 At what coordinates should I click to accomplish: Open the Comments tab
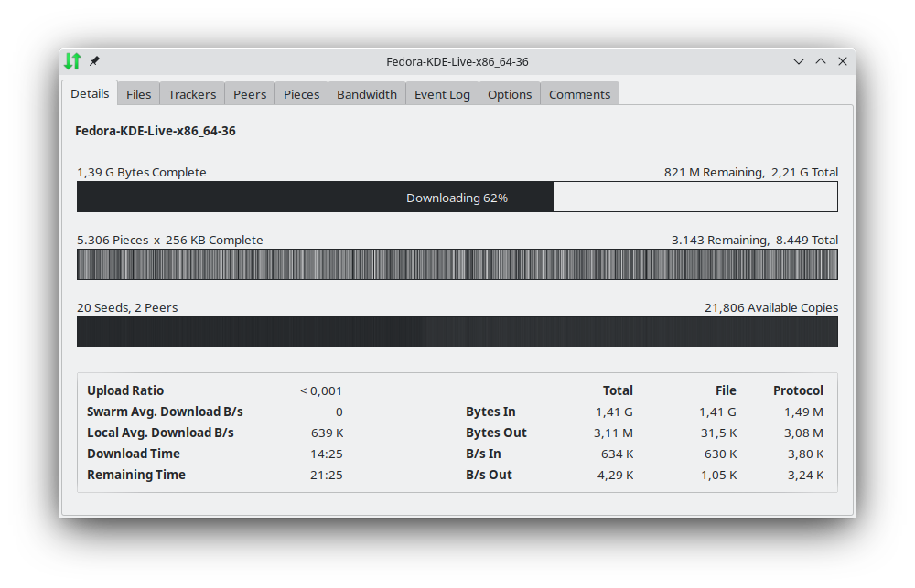579,94
